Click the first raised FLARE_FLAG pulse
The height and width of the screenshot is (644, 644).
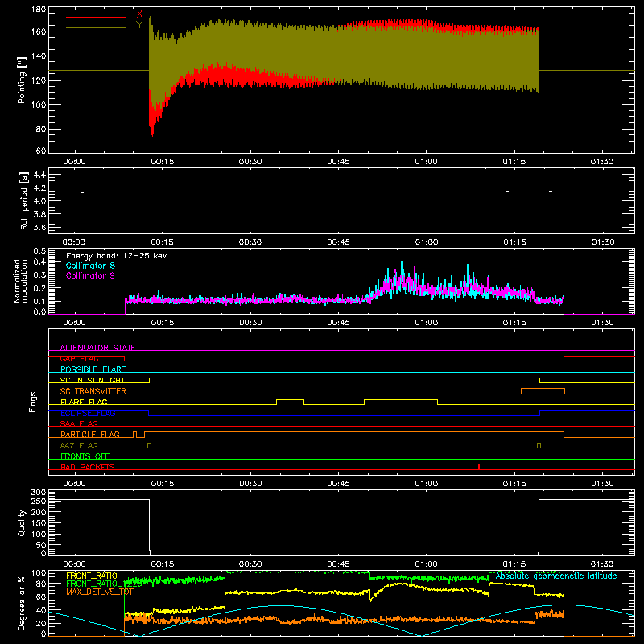click(291, 402)
